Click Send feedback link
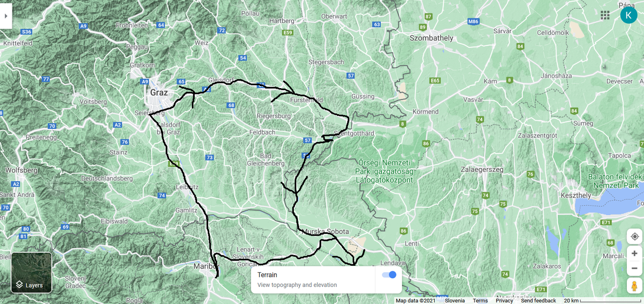The image size is (644, 304). 538,300
